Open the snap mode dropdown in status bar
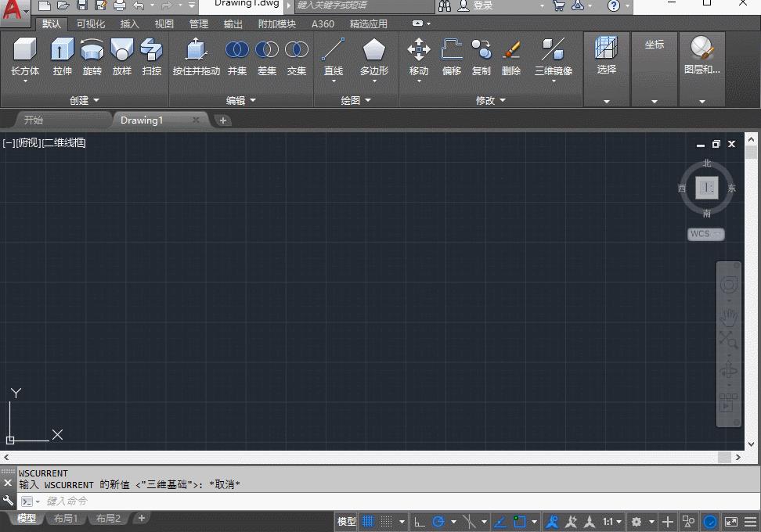Viewport: 761px width, 532px height. coord(402,521)
